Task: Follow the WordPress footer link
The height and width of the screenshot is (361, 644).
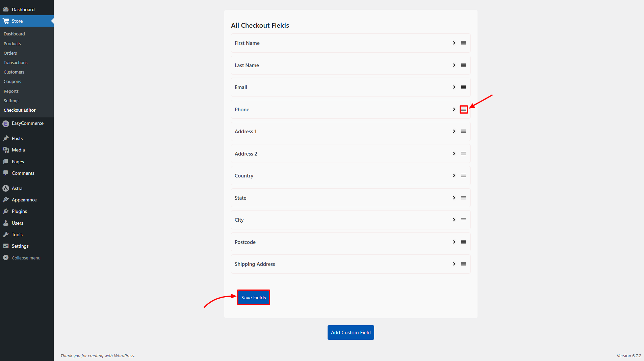Action: coord(124,356)
